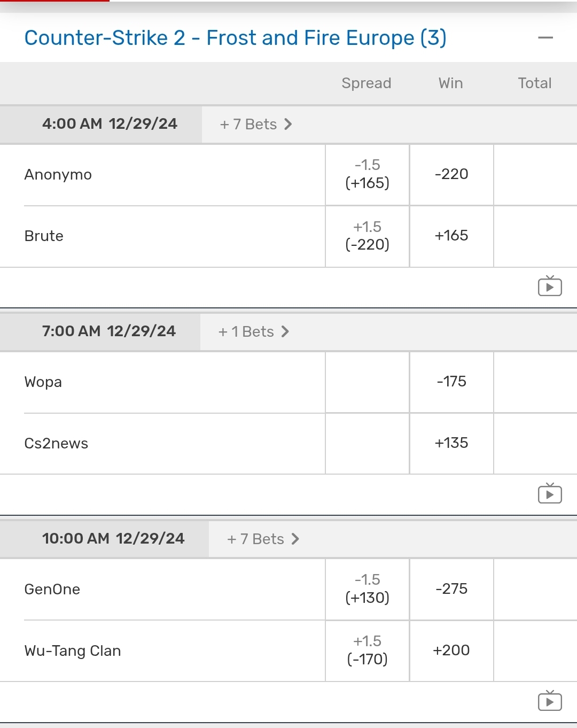
Task: Pick Brute to win at +165
Action: pos(451,236)
